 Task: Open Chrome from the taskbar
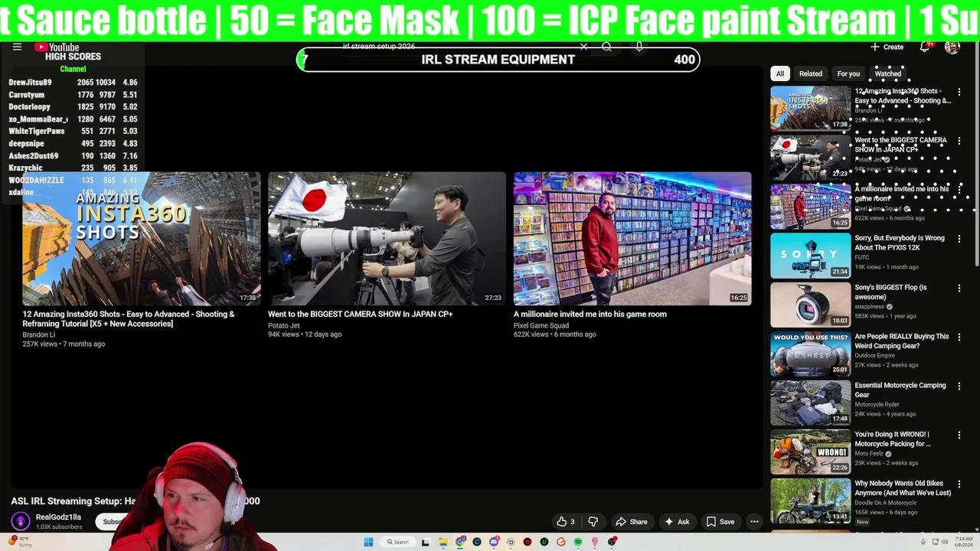coord(460,542)
